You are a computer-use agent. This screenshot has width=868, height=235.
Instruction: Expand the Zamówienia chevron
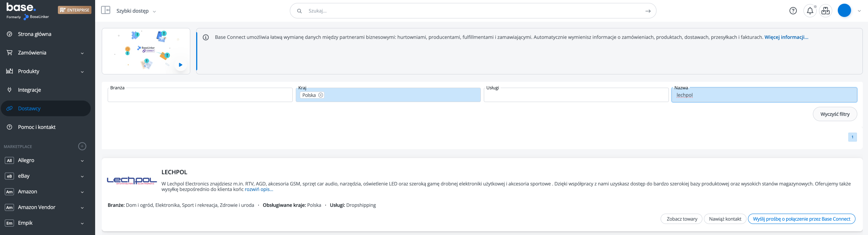(x=82, y=53)
